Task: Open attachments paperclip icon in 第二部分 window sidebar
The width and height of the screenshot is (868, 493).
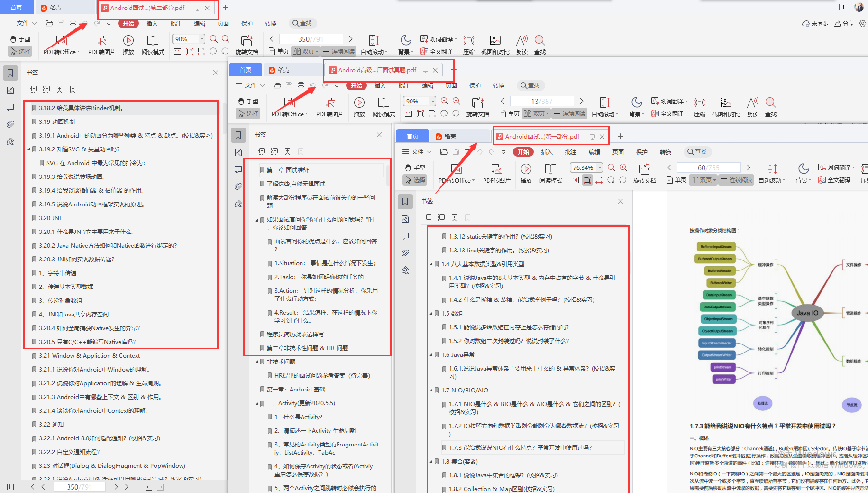Action: coord(10,124)
